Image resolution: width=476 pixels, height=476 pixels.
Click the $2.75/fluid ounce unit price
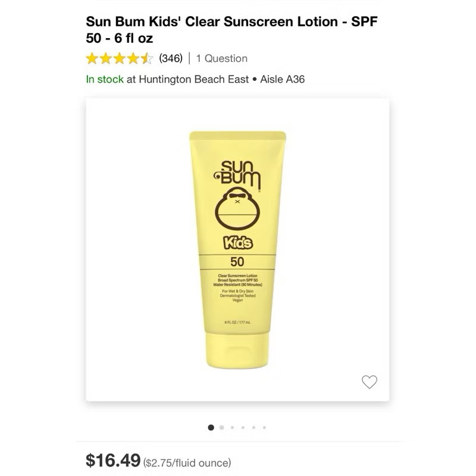tap(187, 463)
